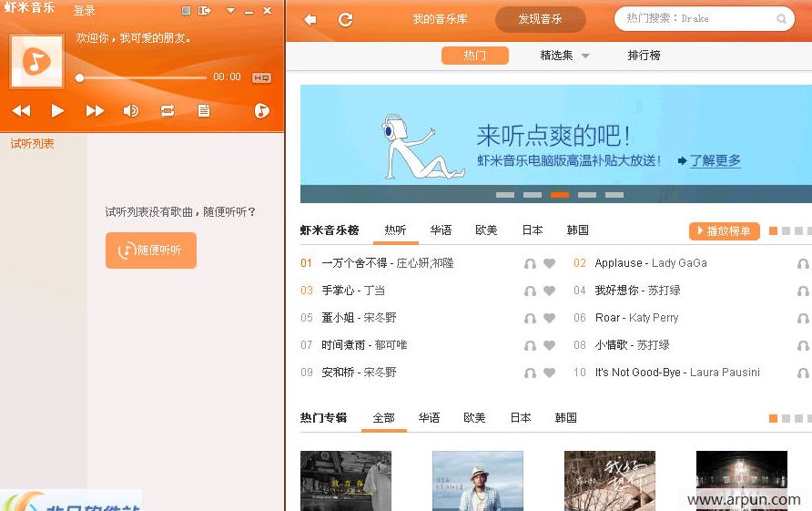Click the volume speaker icon
Image resolution: width=812 pixels, height=511 pixels.
130,110
